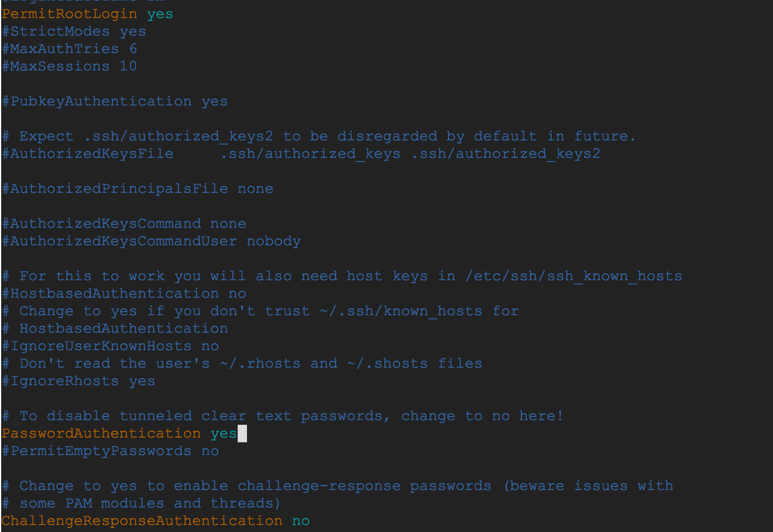773x532 pixels.
Task: Click the PermitRootLogin keyword
Action: (x=70, y=14)
